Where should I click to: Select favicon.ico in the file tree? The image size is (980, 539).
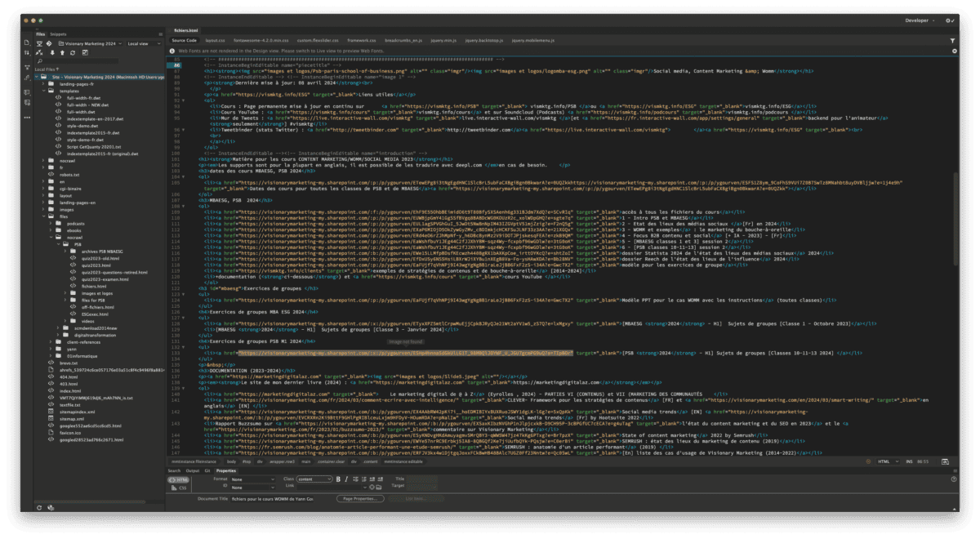point(69,433)
